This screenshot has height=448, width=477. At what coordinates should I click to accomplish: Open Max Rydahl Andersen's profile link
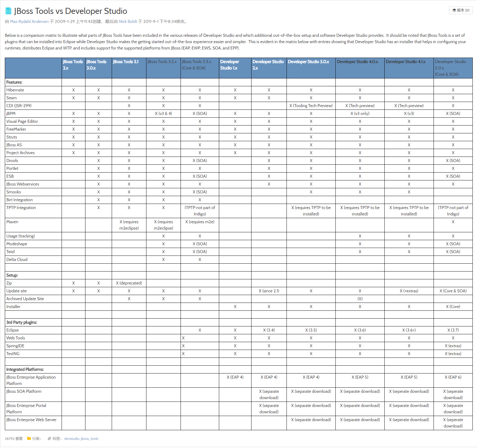(29, 21)
